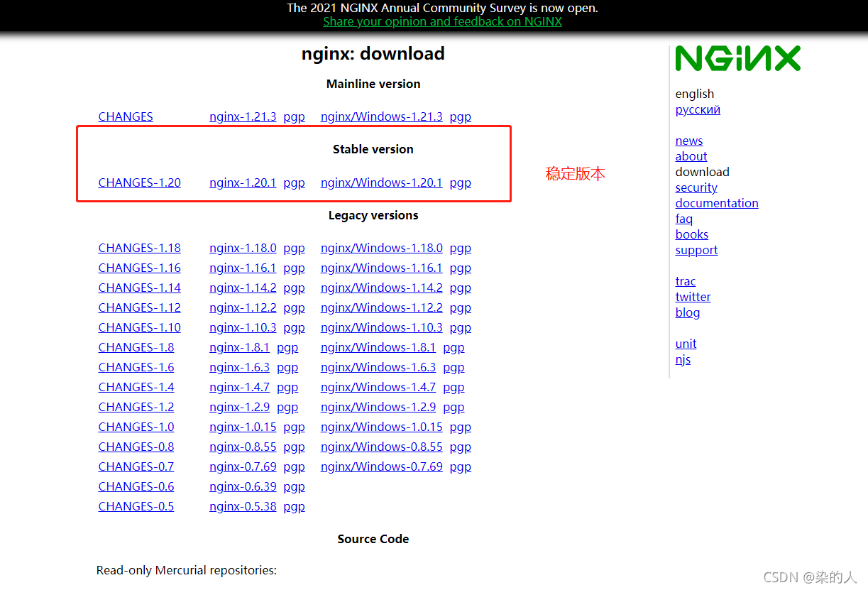Go to the news page
The height and width of the screenshot is (590, 868).
coord(689,141)
